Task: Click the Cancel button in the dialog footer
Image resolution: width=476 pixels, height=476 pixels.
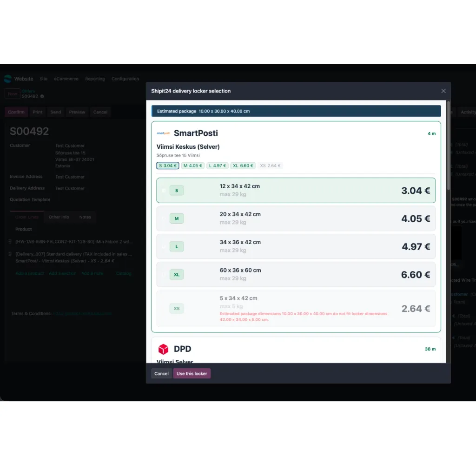Action: (161, 374)
